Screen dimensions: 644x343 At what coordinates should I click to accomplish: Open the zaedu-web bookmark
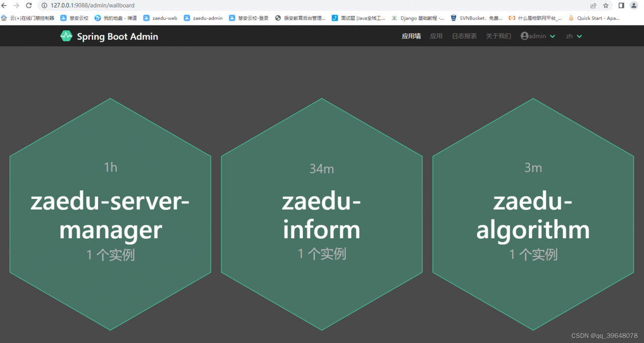click(160, 18)
